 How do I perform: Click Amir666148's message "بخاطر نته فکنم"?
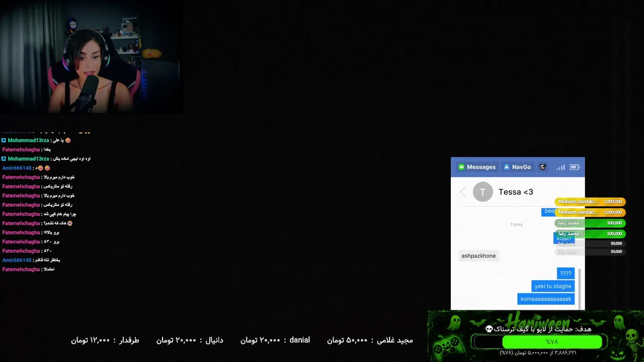pyautogui.click(x=47, y=260)
